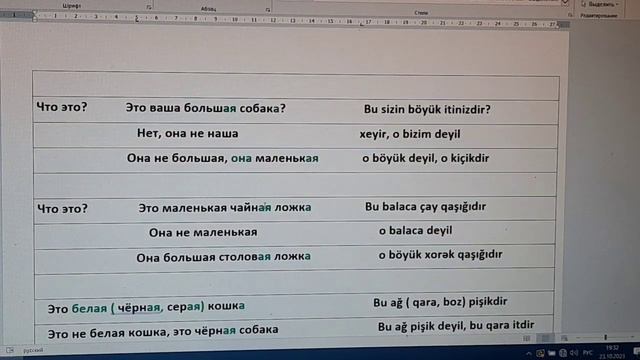Click the text 'xeyir, o bizim deyil'
Screen dimensions: 640x360
tap(410, 134)
